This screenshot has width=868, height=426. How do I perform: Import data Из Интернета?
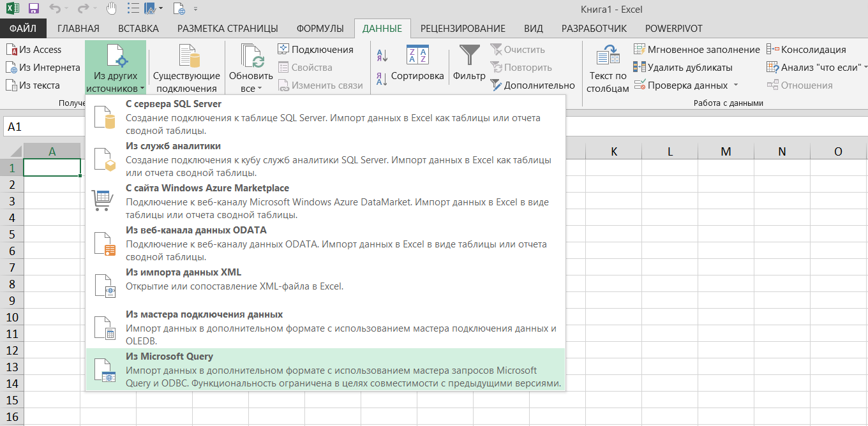pos(43,68)
